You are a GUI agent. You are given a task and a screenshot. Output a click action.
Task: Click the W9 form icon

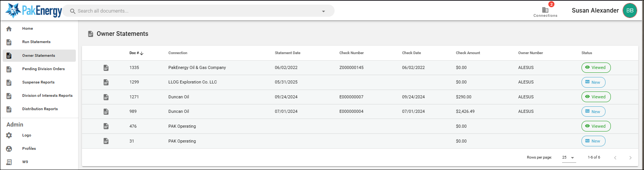[x=9, y=162]
